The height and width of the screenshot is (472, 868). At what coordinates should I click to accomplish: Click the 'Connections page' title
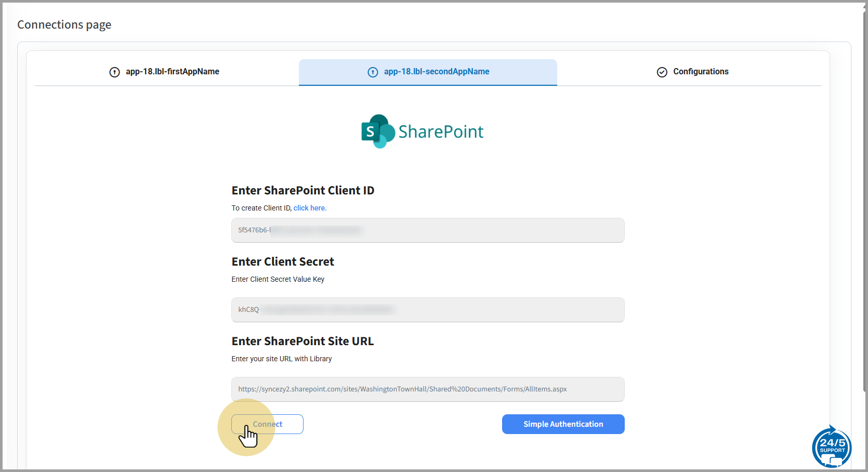[x=64, y=25]
